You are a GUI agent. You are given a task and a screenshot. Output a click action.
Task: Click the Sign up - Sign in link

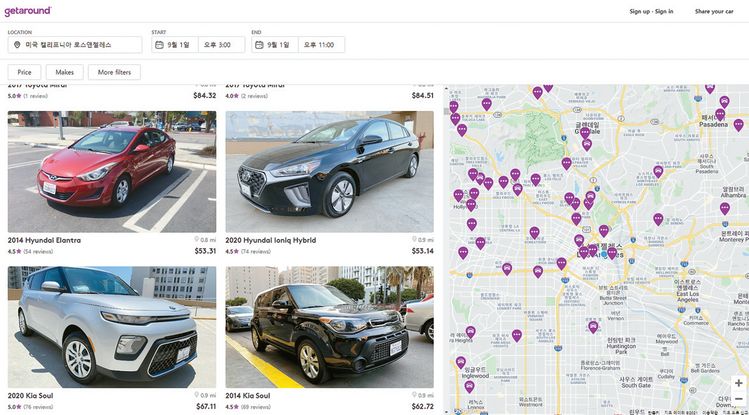tap(651, 11)
